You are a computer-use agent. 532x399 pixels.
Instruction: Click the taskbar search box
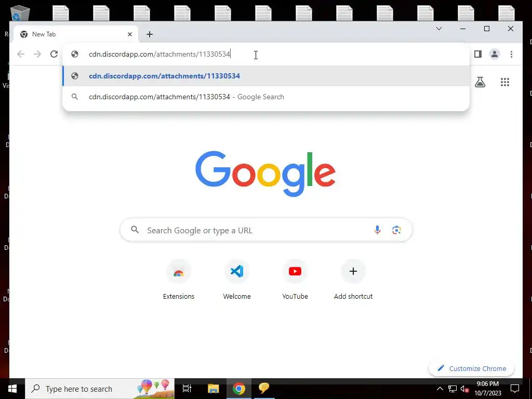(100, 389)
